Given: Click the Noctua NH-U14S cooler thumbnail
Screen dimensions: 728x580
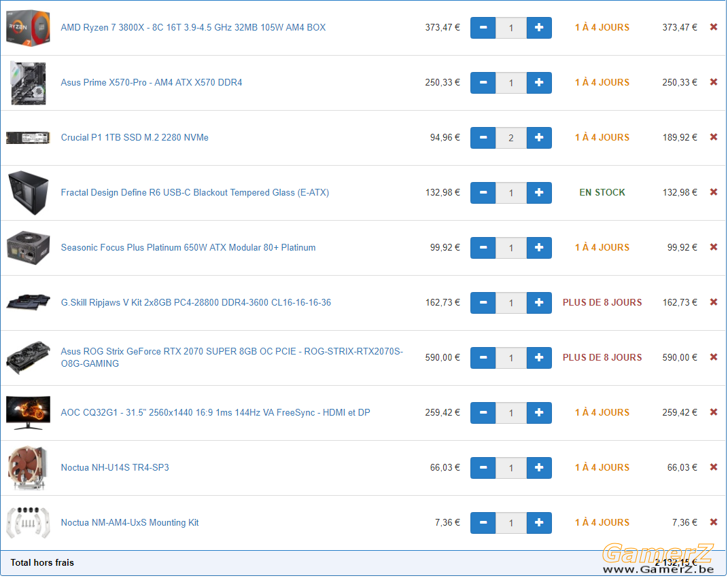Looking at the screenshot, I should pos(29,468).
